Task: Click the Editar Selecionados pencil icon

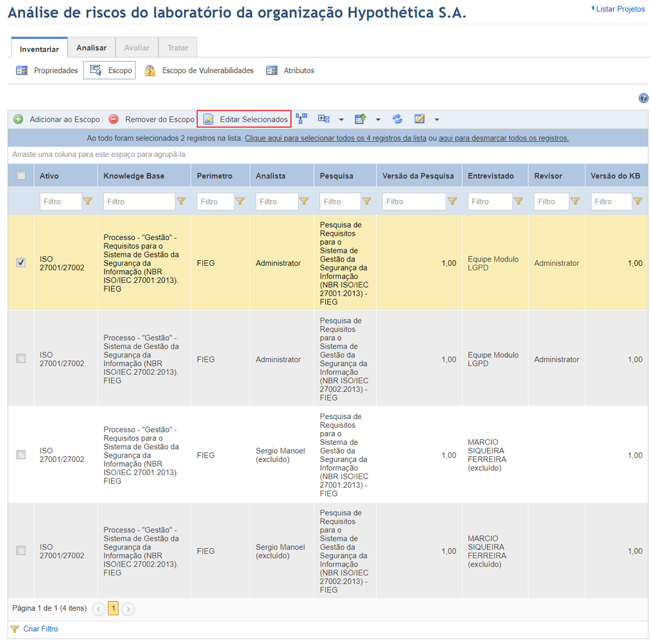Action: 209,120
